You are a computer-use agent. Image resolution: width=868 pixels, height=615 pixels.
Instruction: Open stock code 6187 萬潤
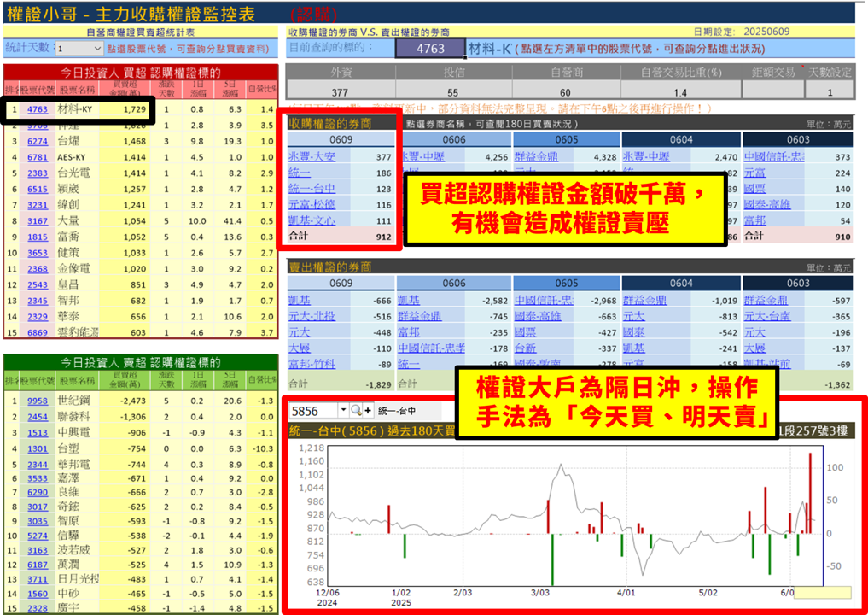coord(38,565)
